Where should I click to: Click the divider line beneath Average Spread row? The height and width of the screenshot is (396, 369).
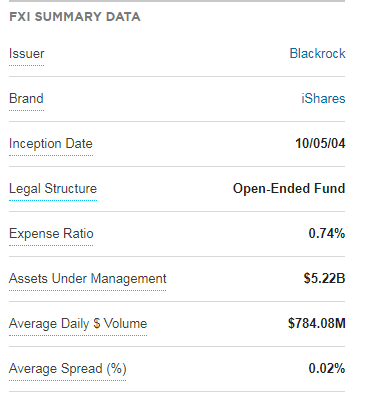pyautogui.click(x=177, y=391)
